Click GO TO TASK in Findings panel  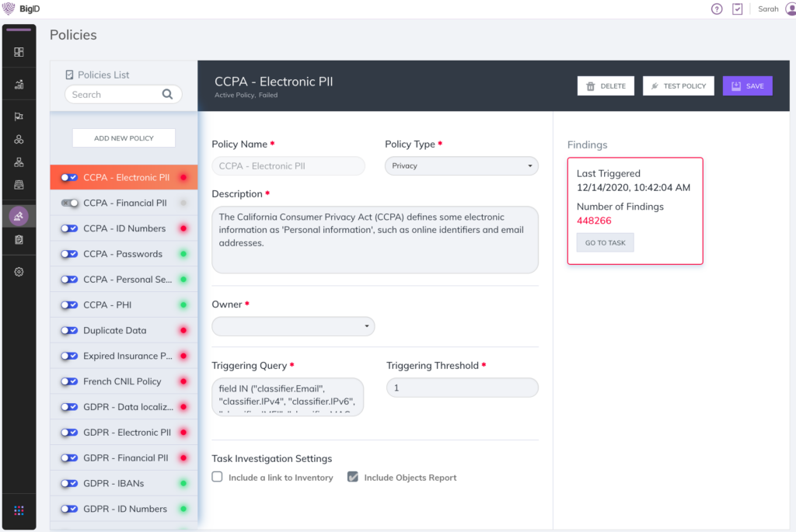tap(605, 242)
